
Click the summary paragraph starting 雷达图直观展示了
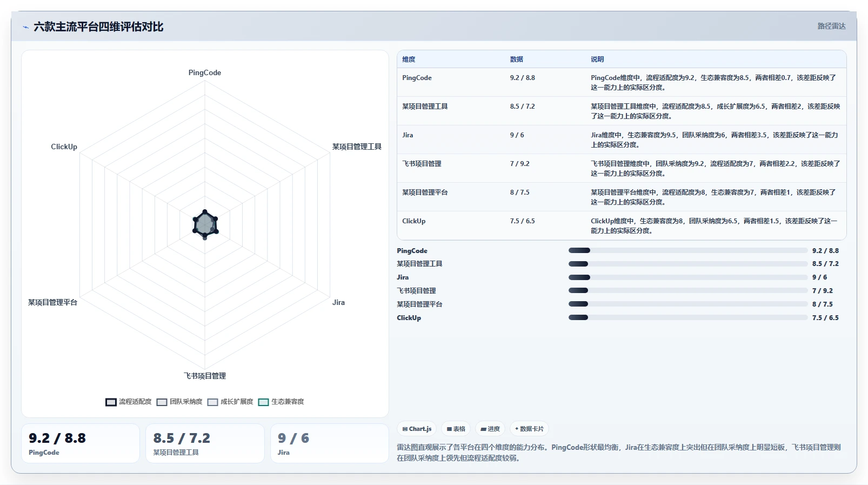pos(619,453)
